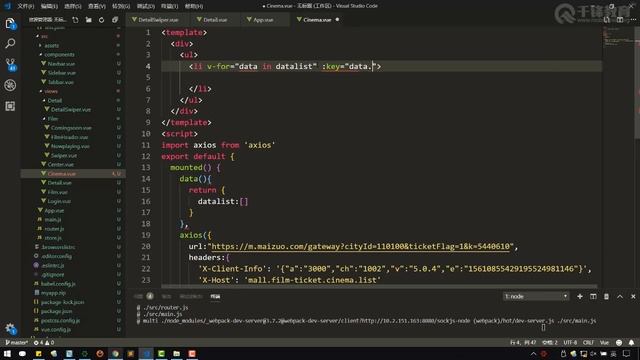This screenshot has height=360, width=640.
Task: Open the terminal selector dropdown '1: node'
Action: pos(536,296)
